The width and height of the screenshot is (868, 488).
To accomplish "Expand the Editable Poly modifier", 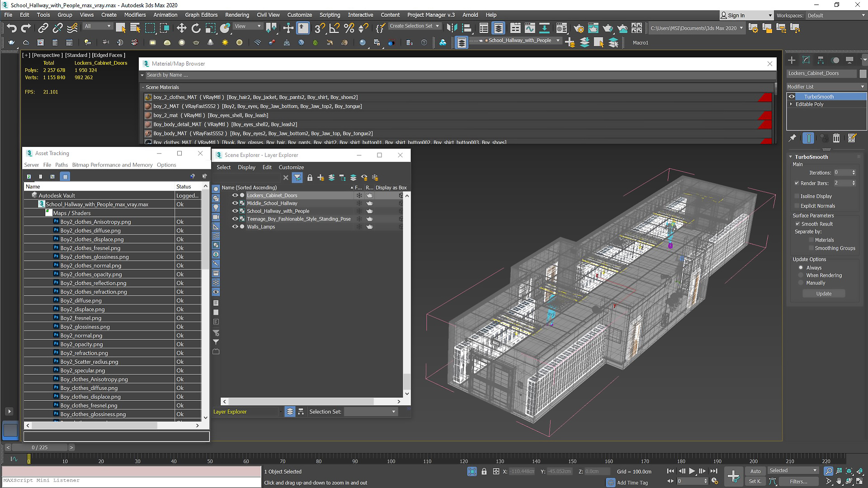I will (791, 104).
